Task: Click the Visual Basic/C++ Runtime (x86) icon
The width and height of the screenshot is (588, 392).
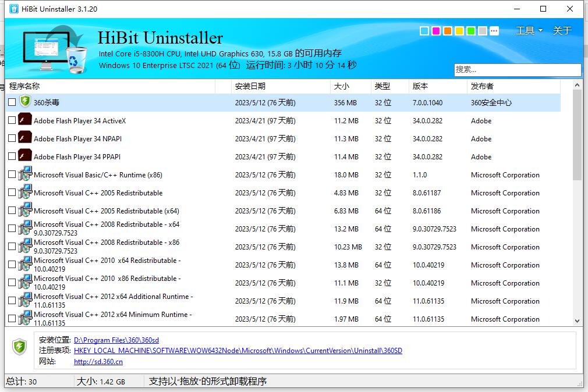Action: (25, 173)
